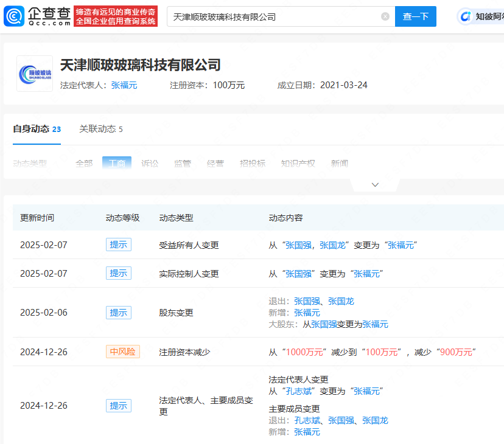Viewport: 504px width, 444px height.
Task: Open 张国龙 link in 受益所有人变更 row
Action: tap(333, 246)
